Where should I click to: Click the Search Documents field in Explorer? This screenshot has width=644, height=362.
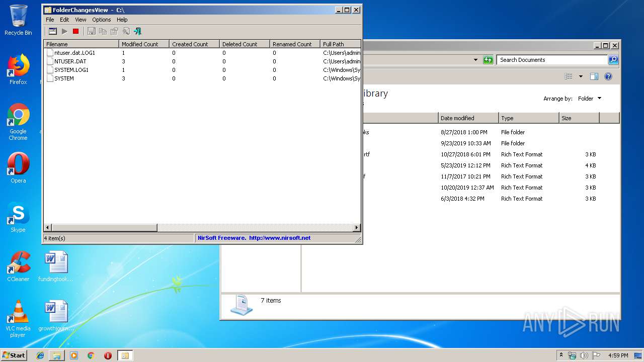[x=552, y=60]
